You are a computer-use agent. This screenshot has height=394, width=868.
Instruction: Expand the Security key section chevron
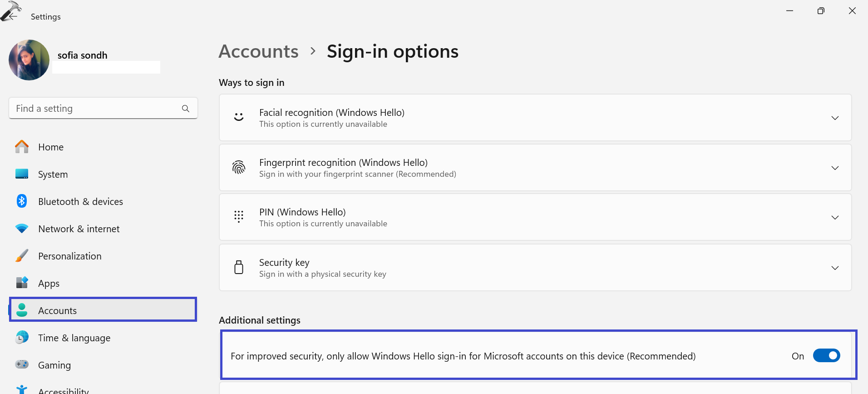[834, 268]
